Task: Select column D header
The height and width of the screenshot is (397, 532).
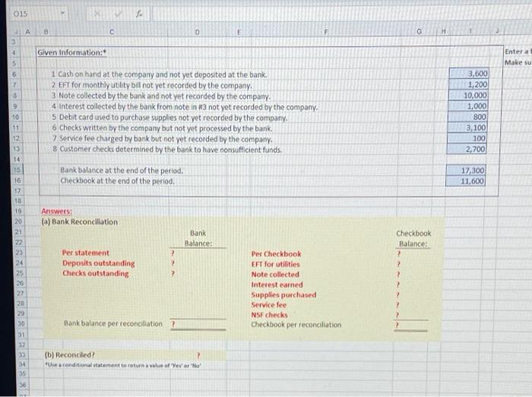Action: click(x=197, y=32)
